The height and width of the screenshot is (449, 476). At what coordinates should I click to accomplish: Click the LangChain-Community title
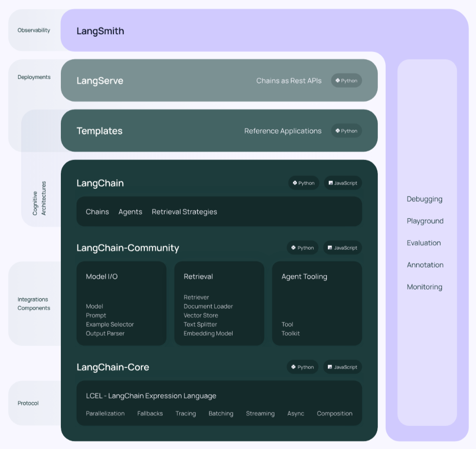[128, 248]
